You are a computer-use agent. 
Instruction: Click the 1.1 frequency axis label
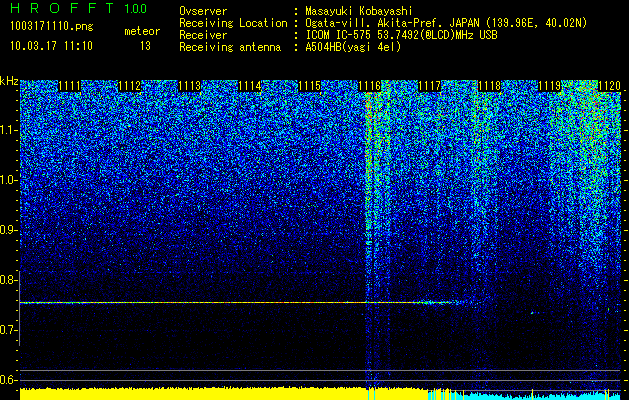pos(8,130)
